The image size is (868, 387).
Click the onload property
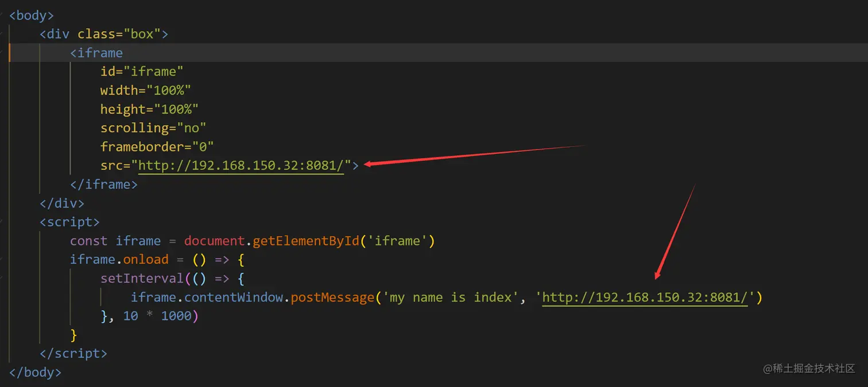pyautogui.click(x=146, y=259)
